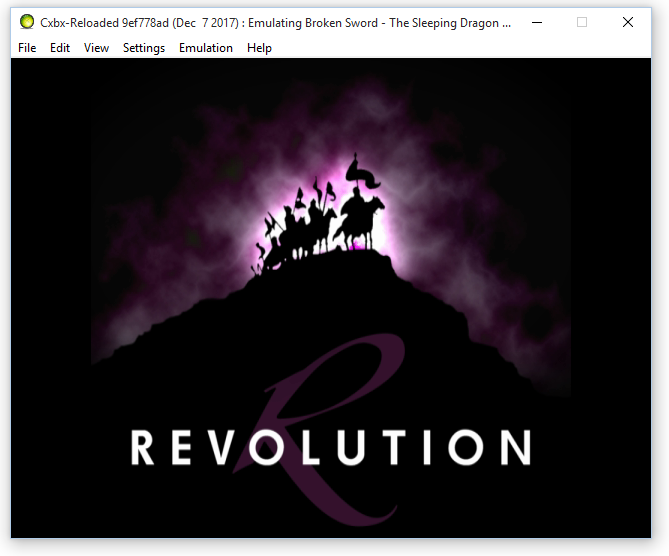Open the File menu
669x556 pixels.
point(27,48)
